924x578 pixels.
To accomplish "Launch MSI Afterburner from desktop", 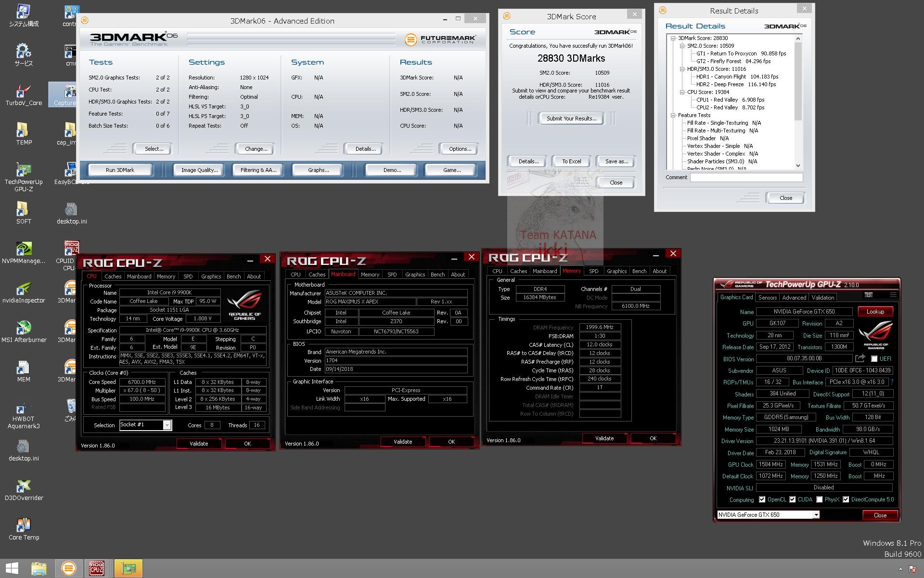I will (24, 331).
